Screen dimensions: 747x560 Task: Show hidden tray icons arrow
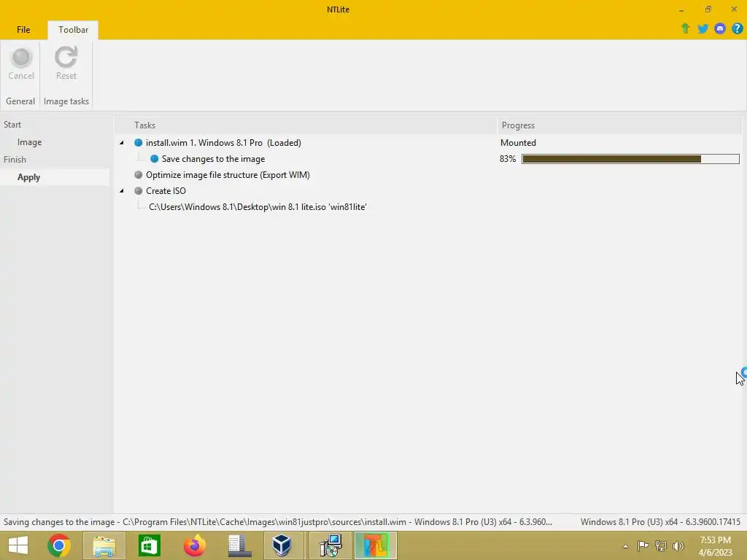625,546
